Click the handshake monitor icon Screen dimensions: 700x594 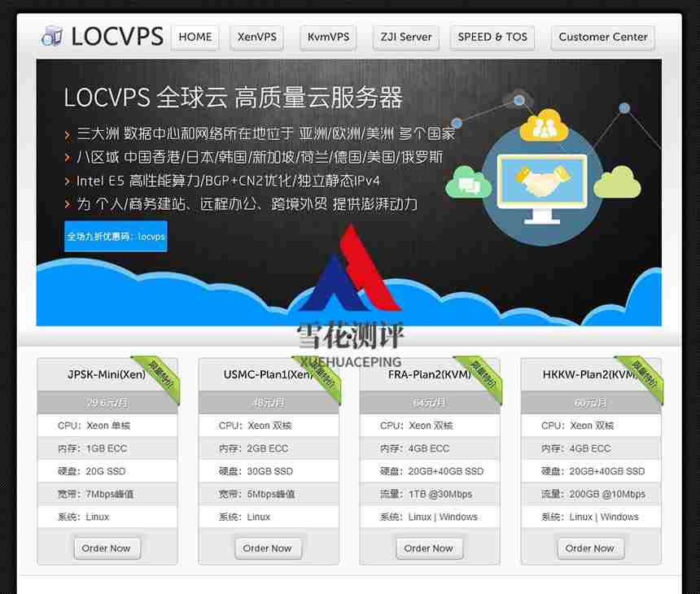click(541, 186)
